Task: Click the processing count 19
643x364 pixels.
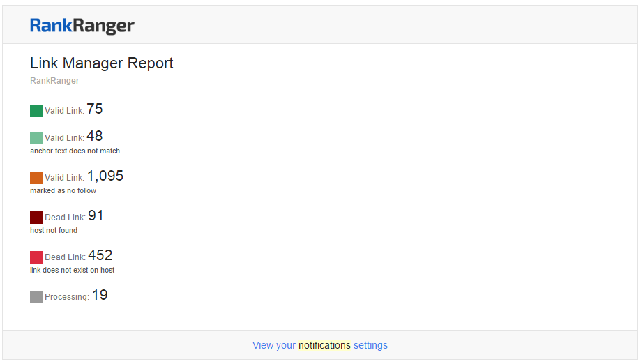Action: coord(100,295)
